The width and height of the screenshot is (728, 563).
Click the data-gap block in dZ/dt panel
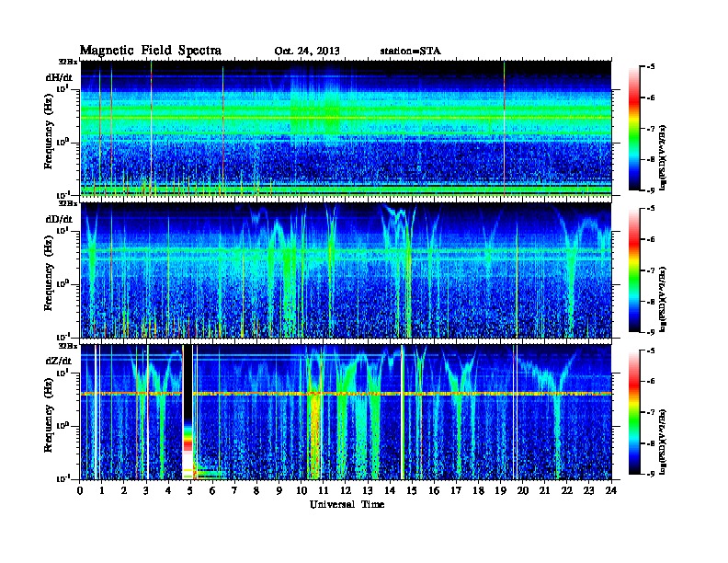[188, 412]
